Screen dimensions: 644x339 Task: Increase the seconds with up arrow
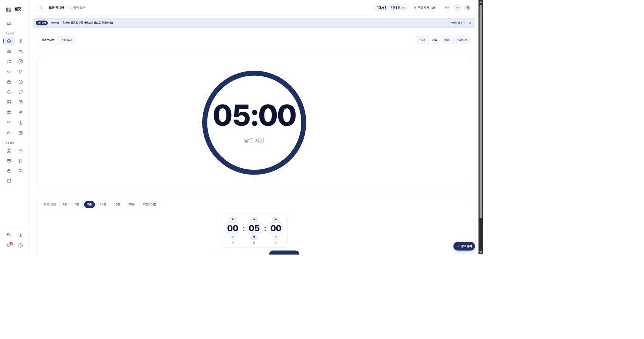tap(276, 219)
